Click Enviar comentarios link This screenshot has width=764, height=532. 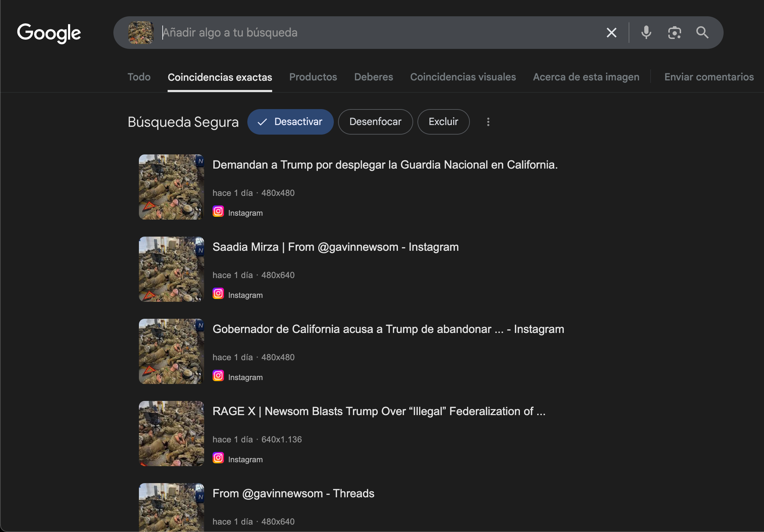[x=709, y=77]
